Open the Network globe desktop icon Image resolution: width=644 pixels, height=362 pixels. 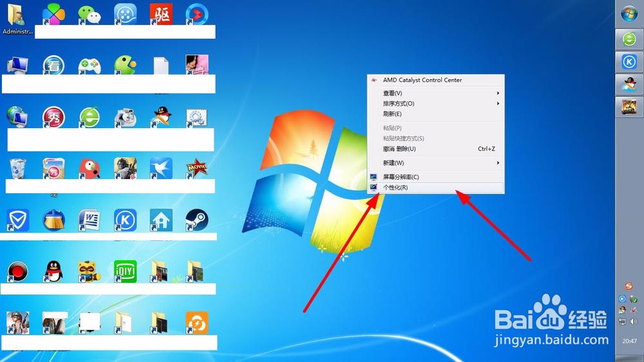tap(17, 117)
